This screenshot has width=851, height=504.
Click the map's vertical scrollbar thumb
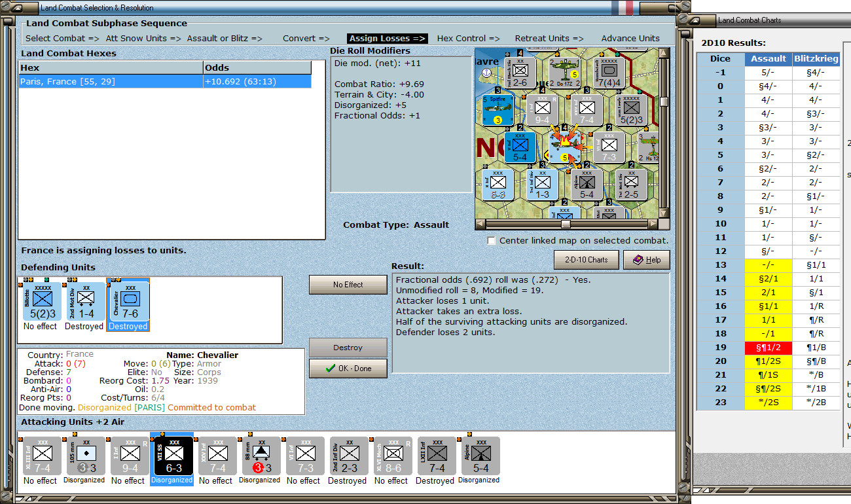665,101
